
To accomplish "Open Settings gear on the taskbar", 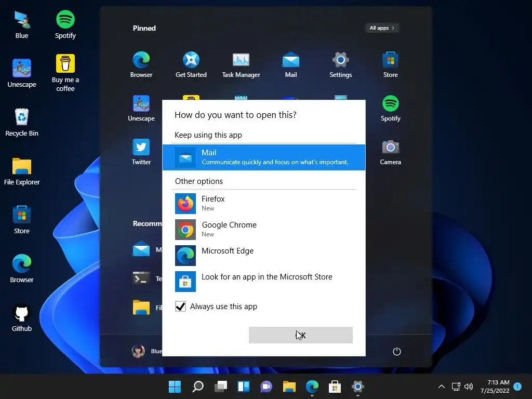I will click(x=357, y=387).
